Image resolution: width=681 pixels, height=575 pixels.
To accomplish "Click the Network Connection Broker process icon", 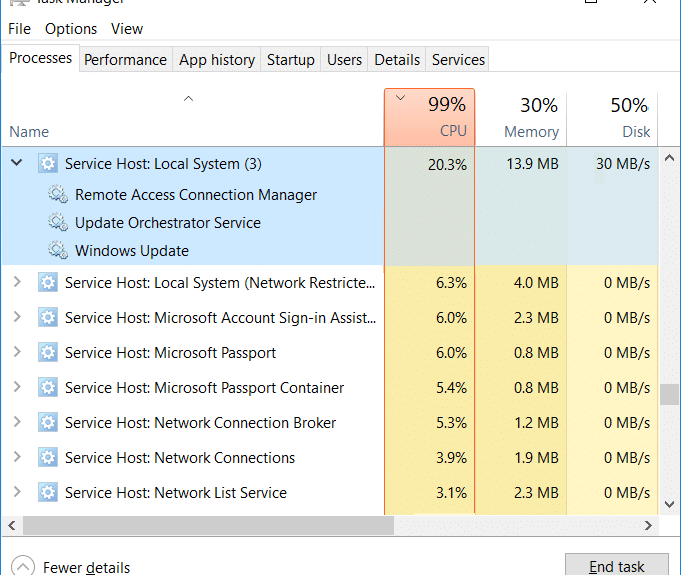I will 48,423.
